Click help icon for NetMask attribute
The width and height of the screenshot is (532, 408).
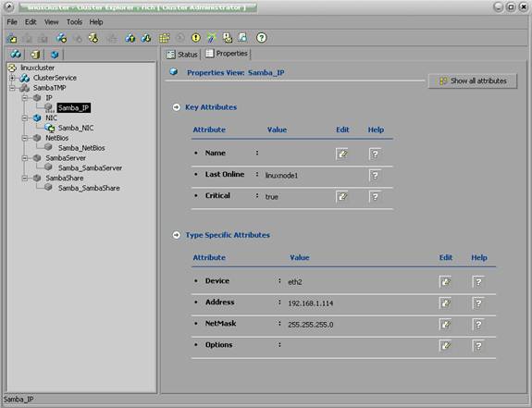tap(478, 325)
